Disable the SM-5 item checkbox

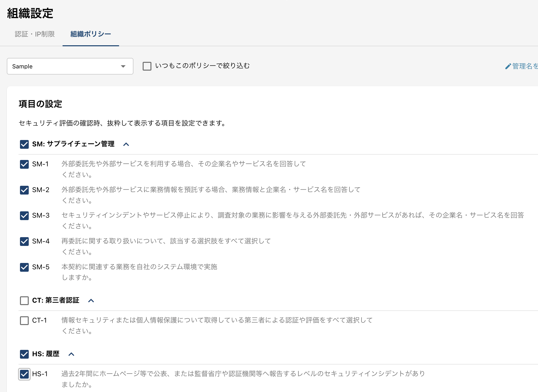point(24,267)
